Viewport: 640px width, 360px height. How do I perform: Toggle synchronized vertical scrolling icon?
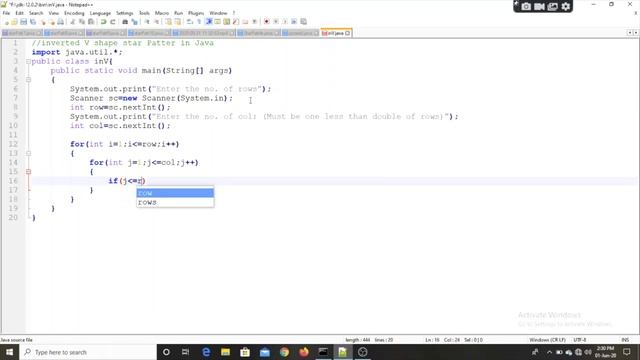click(168, 22)
